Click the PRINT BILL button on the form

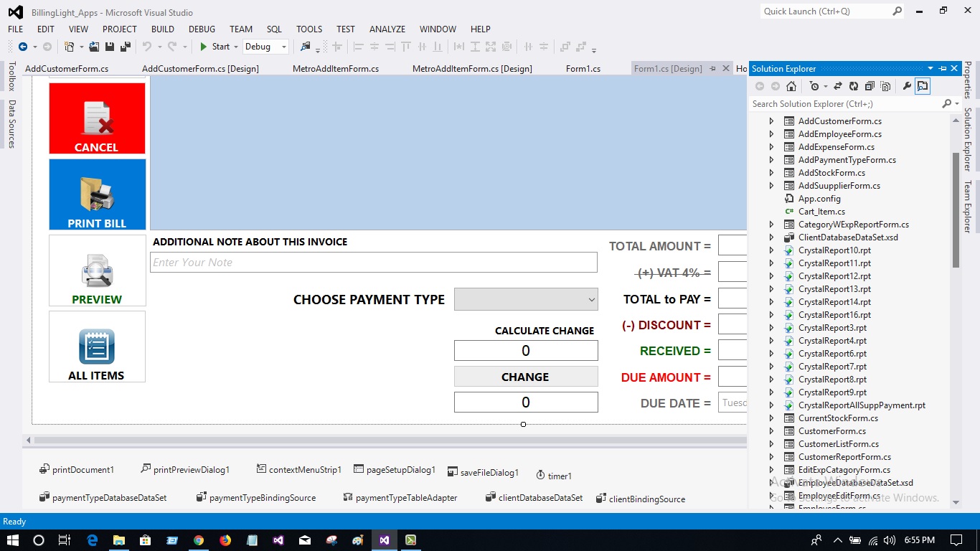click(x=97, y=194)
